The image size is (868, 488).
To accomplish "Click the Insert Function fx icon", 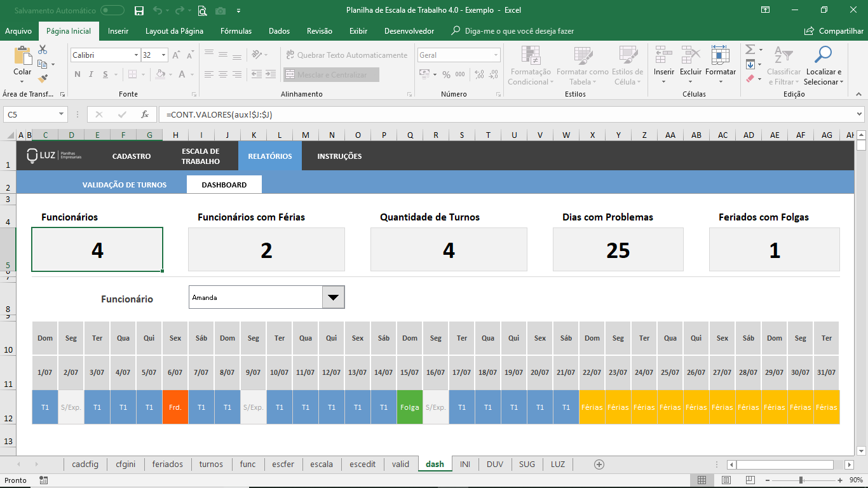I will [145, 114].
